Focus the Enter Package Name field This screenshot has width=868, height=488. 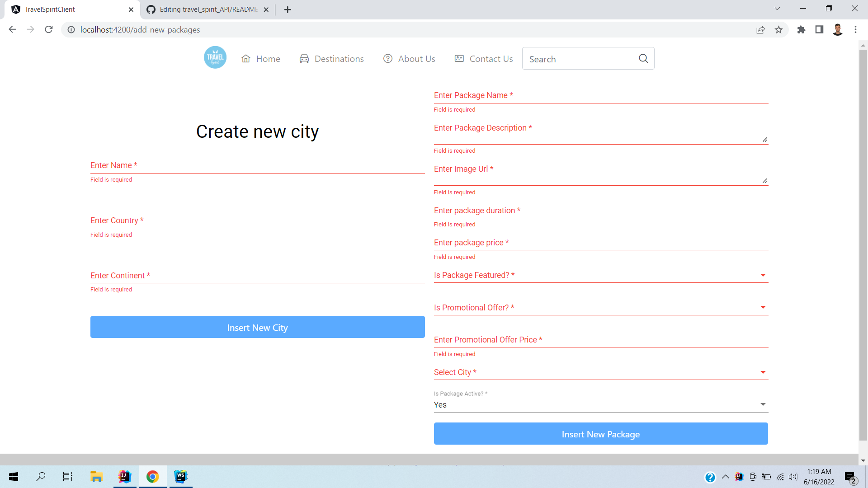(x=601, y=95)
